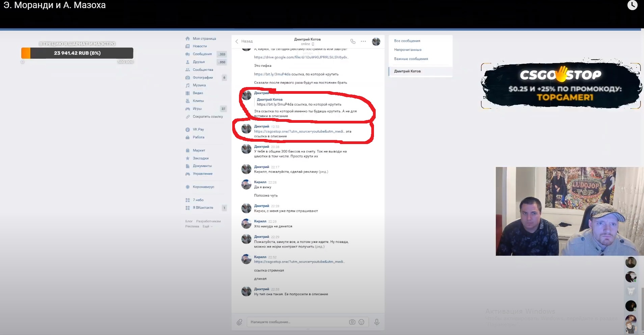The height and width of the screenshot is (335, 644).
Task: Click the Сообщения unread counter badge
Action: (222, 54)
